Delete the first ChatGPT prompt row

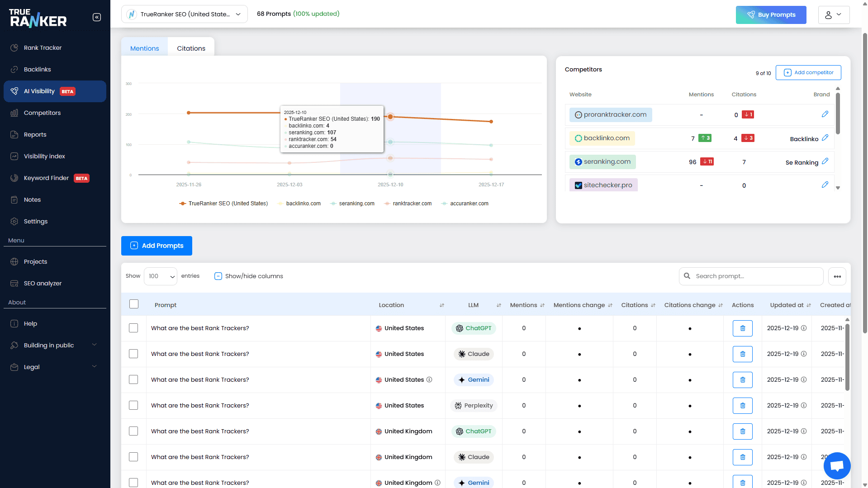(742, 328)
